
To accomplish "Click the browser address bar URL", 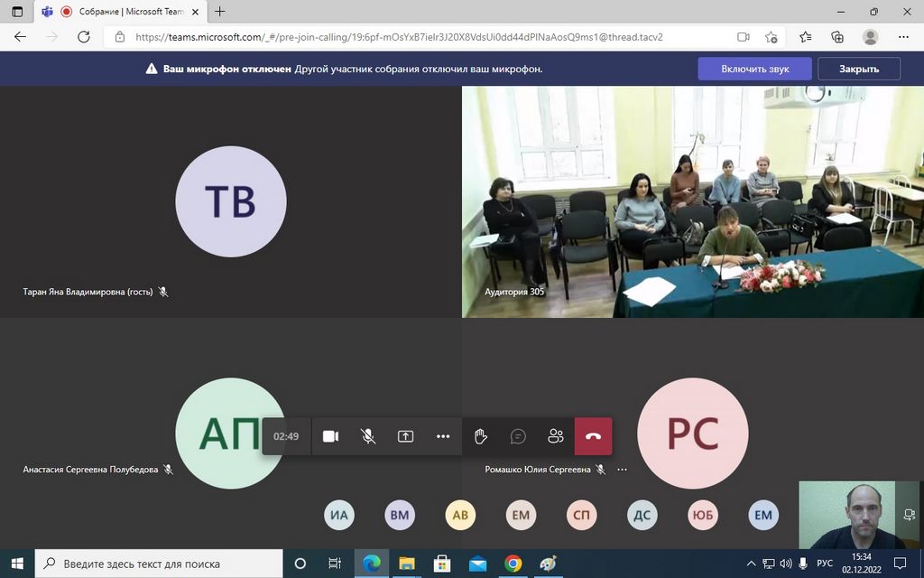I will 397,37.
